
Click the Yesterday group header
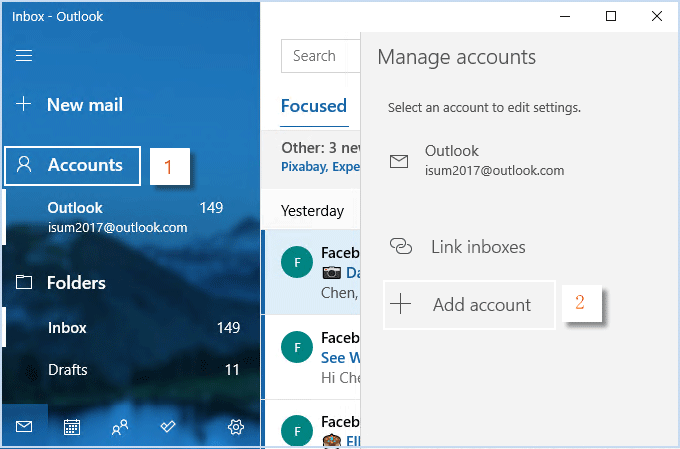pos(312,211)
